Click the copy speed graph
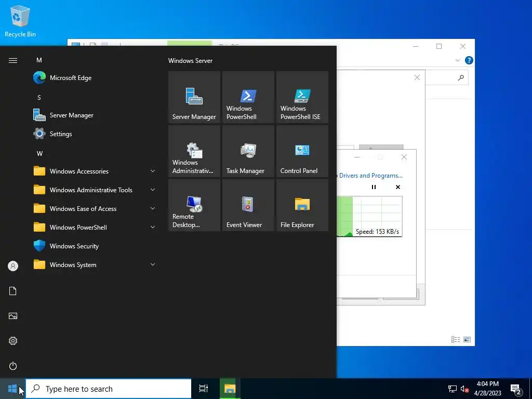This screenshot has height=399, width=532. click(369, 217)
